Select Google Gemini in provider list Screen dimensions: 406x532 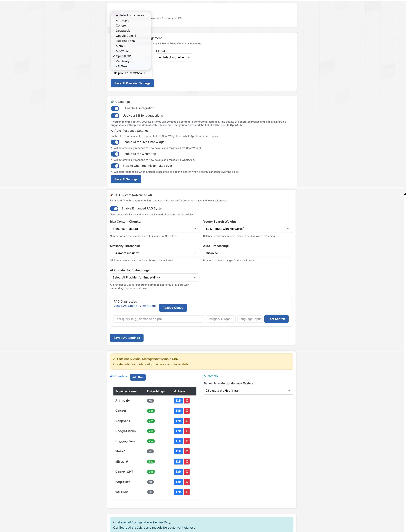coord(126,36)
